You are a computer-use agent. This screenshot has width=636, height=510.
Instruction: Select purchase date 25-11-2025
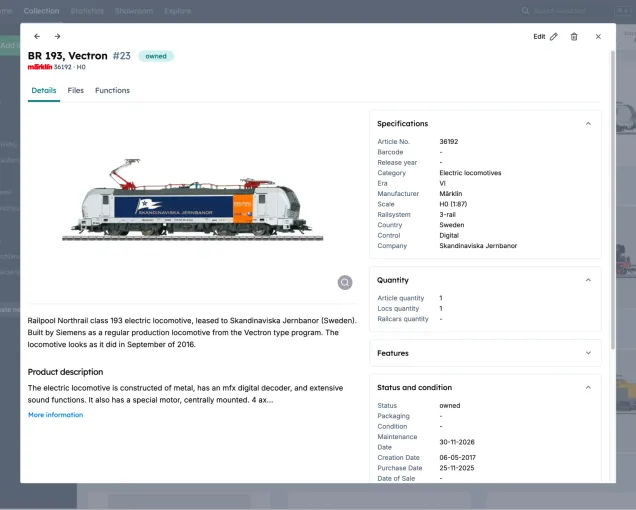(x=457, y=468)
